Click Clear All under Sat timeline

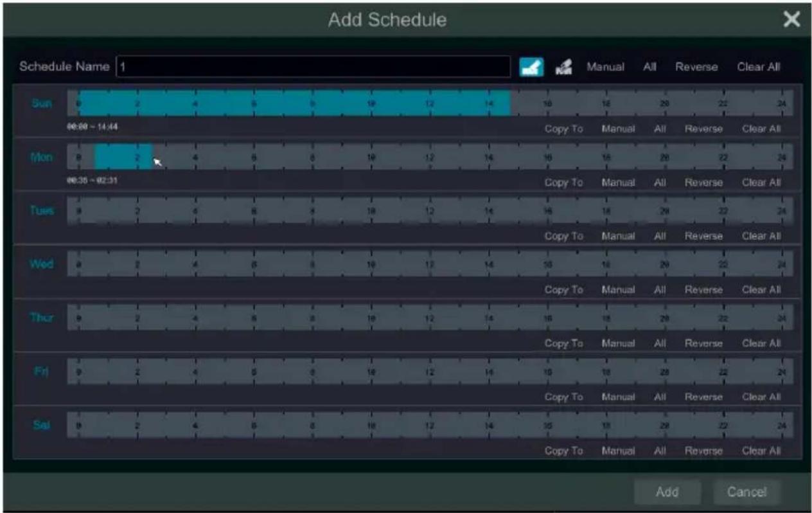pos(762,451)
